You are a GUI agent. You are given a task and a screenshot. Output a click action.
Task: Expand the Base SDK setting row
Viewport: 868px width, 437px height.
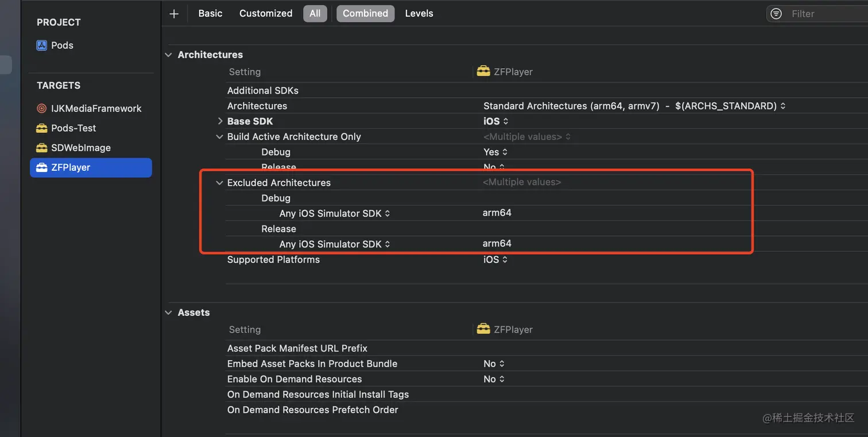pyautogui.click(x=219, y=121)
